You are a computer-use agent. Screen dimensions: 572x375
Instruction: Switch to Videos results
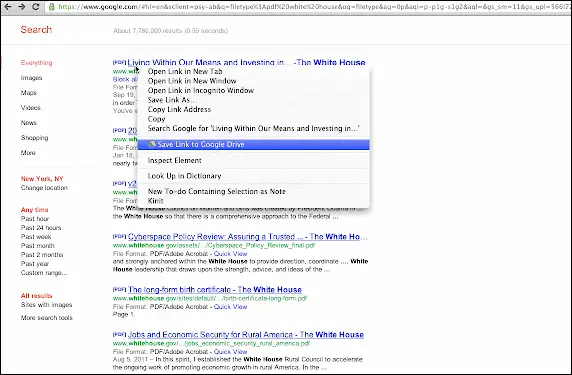[x=31, y=108]
